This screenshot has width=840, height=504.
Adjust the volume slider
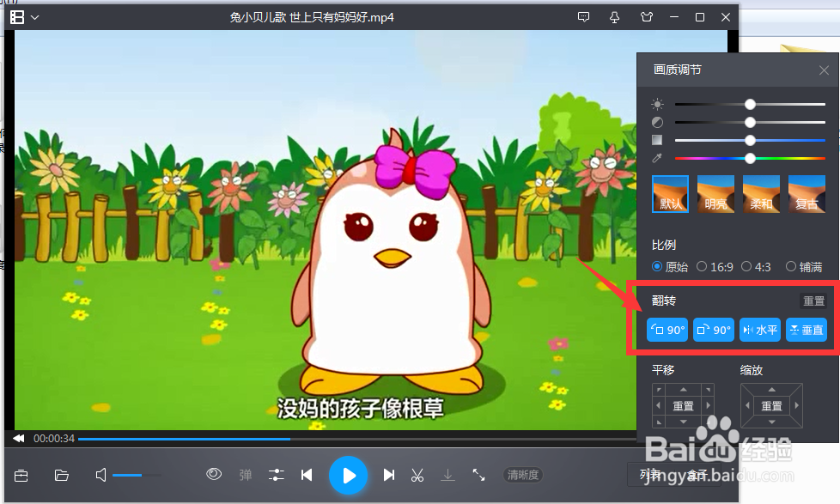[x=137, y=475]
